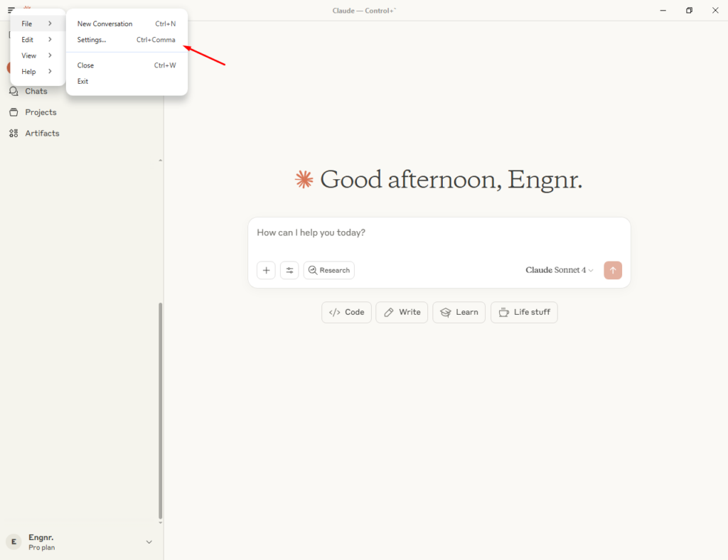Open the Claude Sonnet 4 model dropdown

(559, 270)
